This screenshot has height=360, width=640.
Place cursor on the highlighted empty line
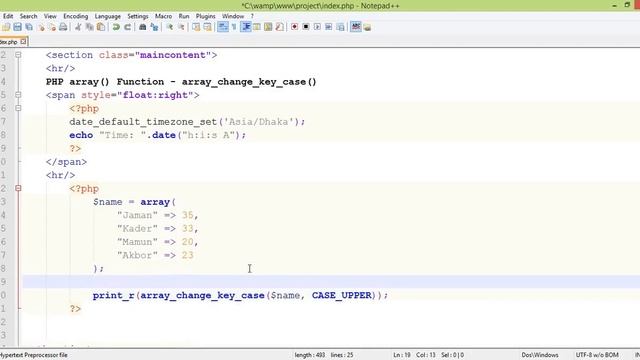point(331,282)
